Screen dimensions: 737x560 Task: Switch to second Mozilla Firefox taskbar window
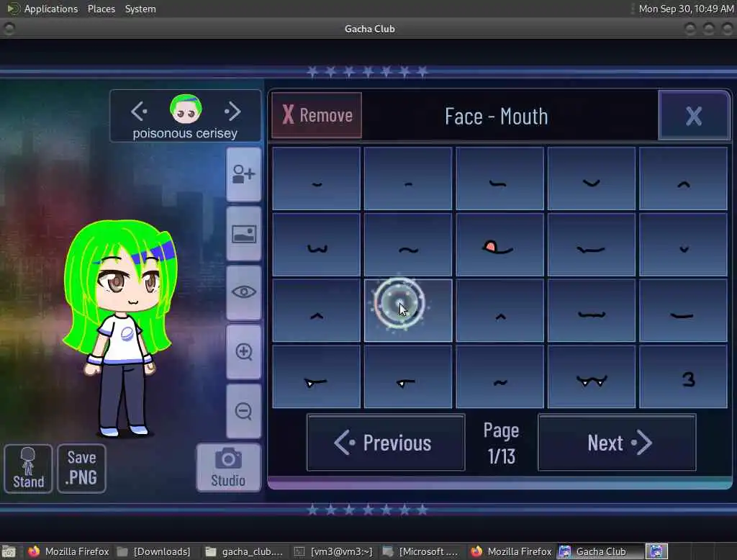coord(512,551)
